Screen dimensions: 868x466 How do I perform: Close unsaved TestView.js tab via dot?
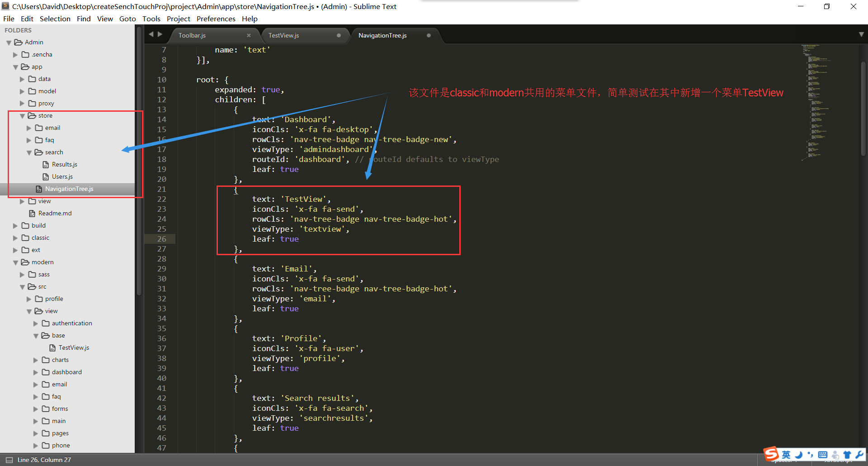coord(339,35)
